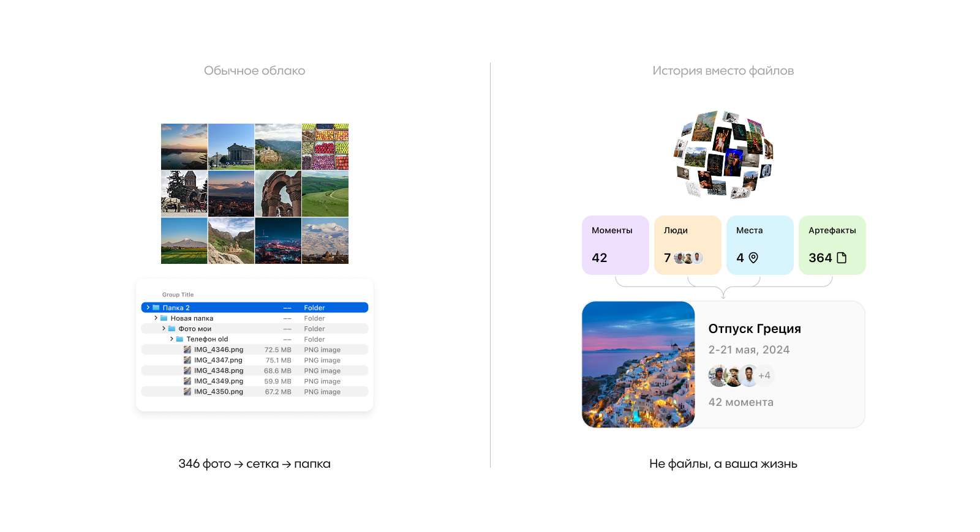Image resolution: width=980 pixels, height=532 pixels.
Task: Click the folder icon of Телефон old
Action: 180,339
